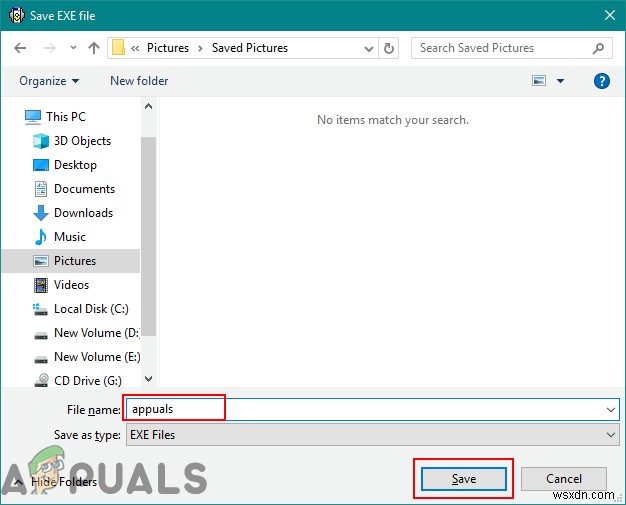Expand the File name dropdown arrow
Screen dimensions: 626x505
click(610, 410)
